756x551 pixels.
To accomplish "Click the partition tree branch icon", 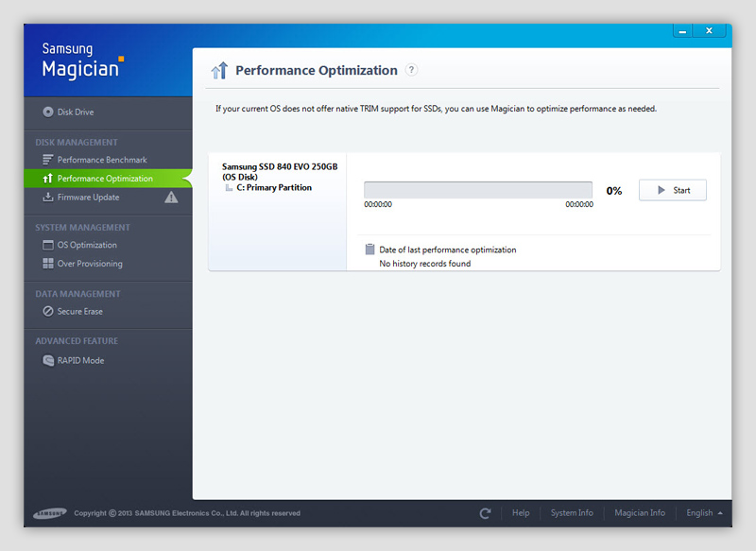I will click(229, 187).
